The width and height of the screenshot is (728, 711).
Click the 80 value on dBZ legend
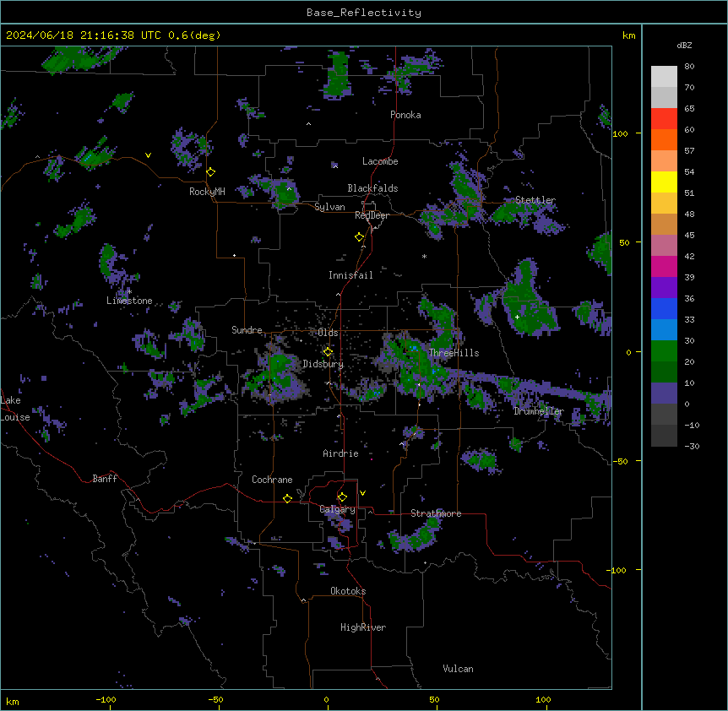689,67
